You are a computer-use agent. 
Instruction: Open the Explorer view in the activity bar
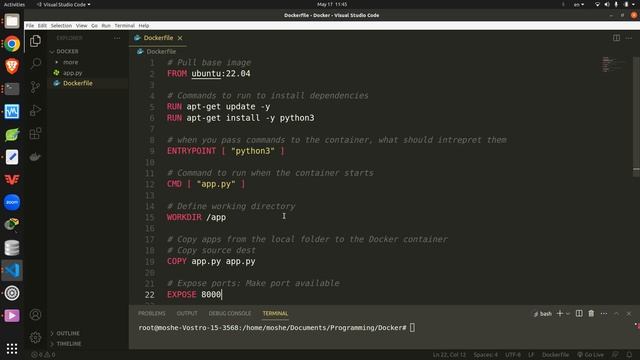(36, 41)
